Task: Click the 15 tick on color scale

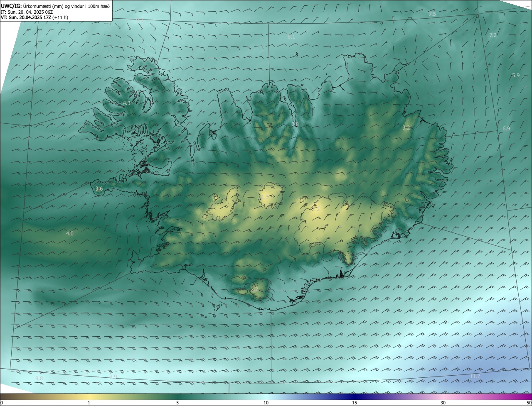Action: coord(355,403)
